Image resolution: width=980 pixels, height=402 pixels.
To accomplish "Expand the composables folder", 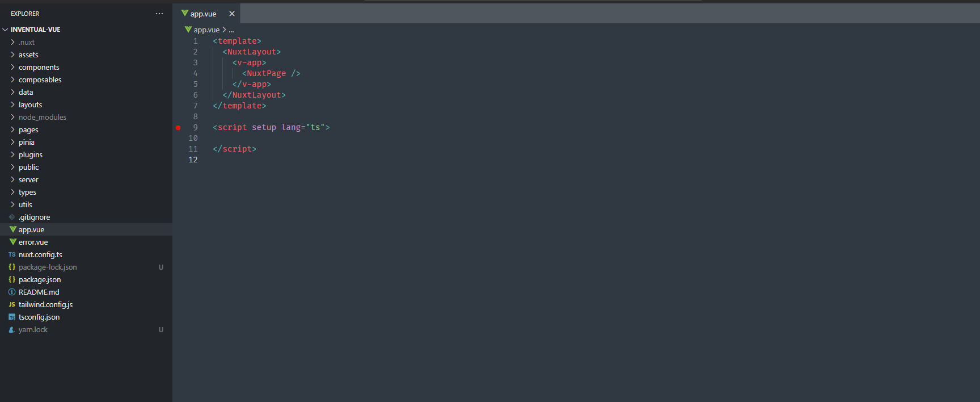I will 12,79.
